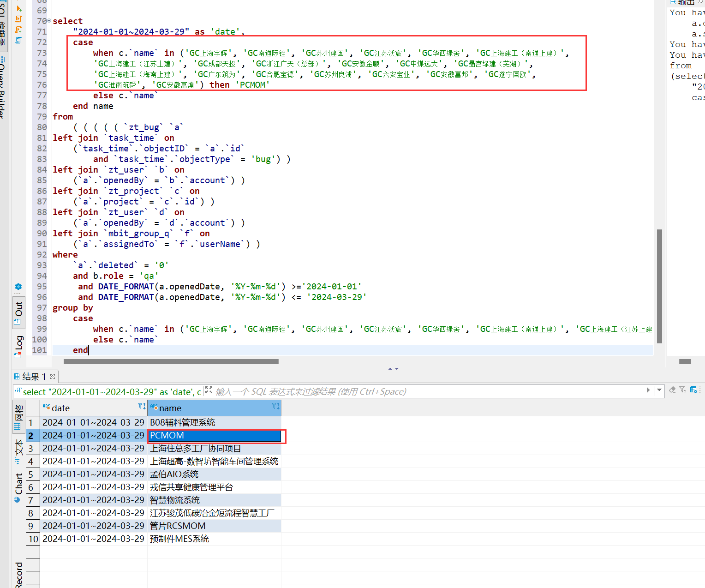The image size is (705, 588).
Task: Open filter history dropdown arrow
Action: pos(659,390)
